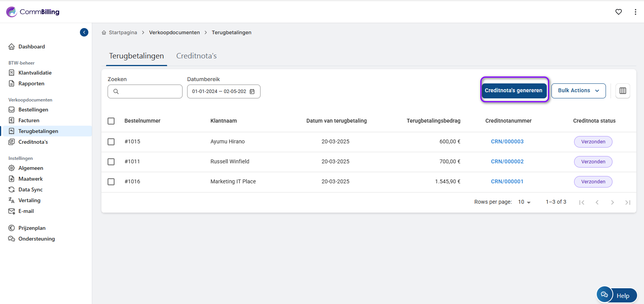
Task: Open the Rows per page dropdown
Action: (x=524, y=202)
